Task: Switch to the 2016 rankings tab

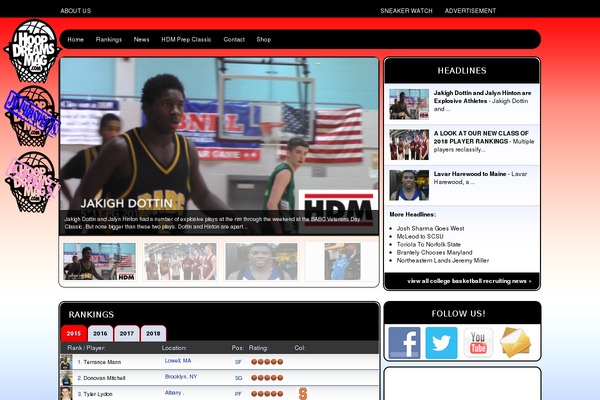Action: click(x=100, y=333)
